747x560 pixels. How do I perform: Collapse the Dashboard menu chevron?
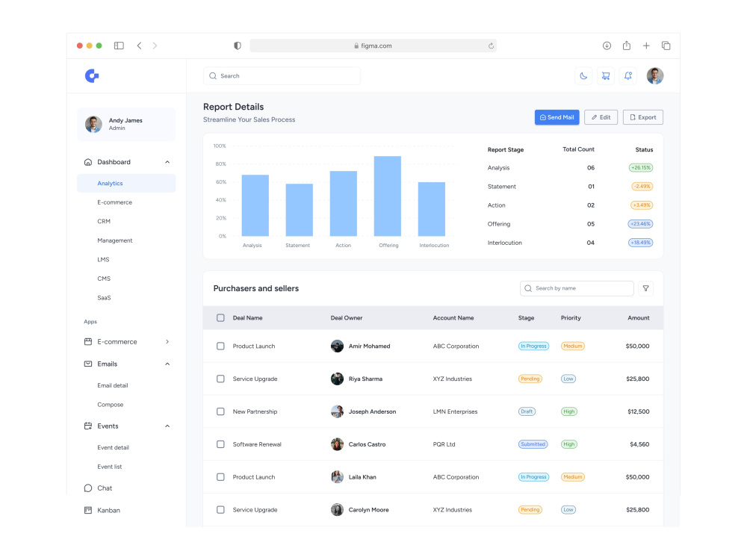point(167,162)
